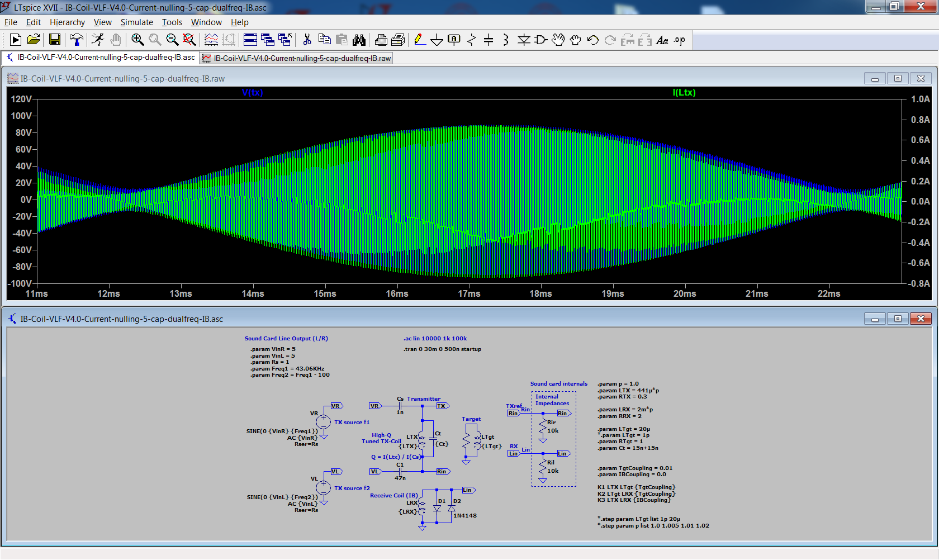
Task: Click the .param TgtCoupling = 0.01 text
Action: (x=635, y=468)
